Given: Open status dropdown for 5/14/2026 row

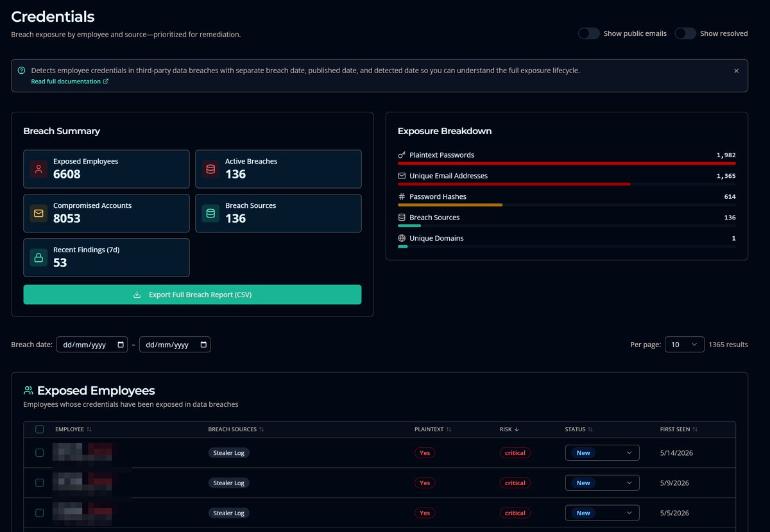Looking at the screenshot, I should 603,453.
